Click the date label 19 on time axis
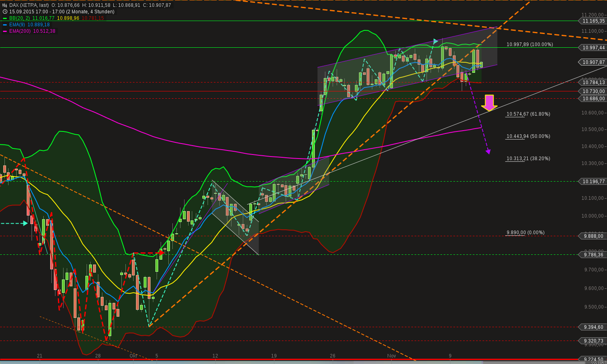Image resolution: width=607 pixels, height=364 pixels. (274, 356)
